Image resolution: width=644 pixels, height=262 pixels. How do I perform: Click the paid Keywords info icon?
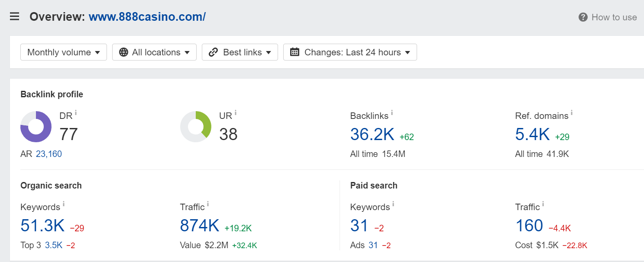(x=393, y=204)
